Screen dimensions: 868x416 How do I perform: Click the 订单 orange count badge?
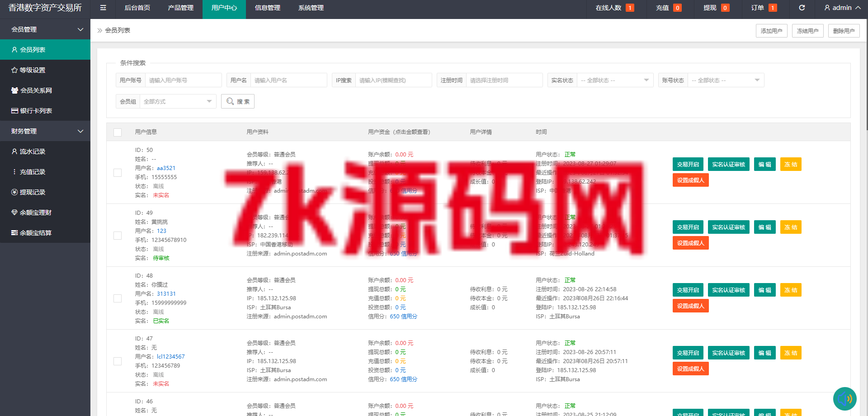(773, 8)
